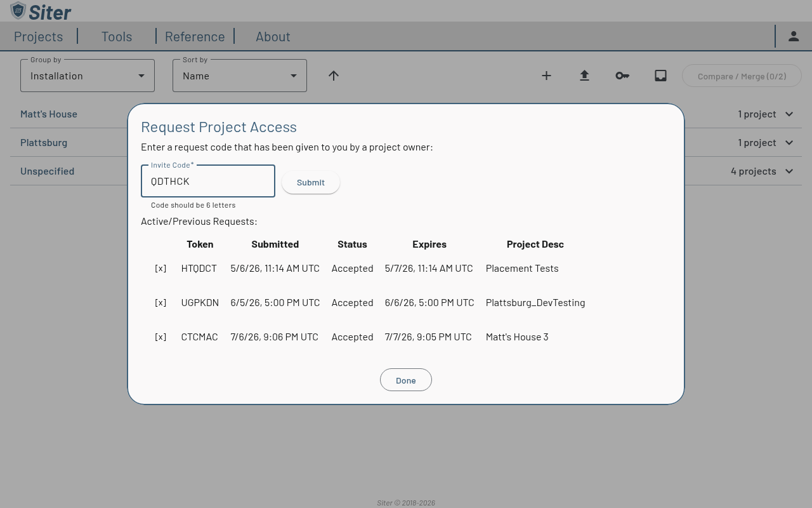The width and height of the screenshot is (812, 508).
Task: Toggle the sort direction arrow
Action: (x=334, y=76)
